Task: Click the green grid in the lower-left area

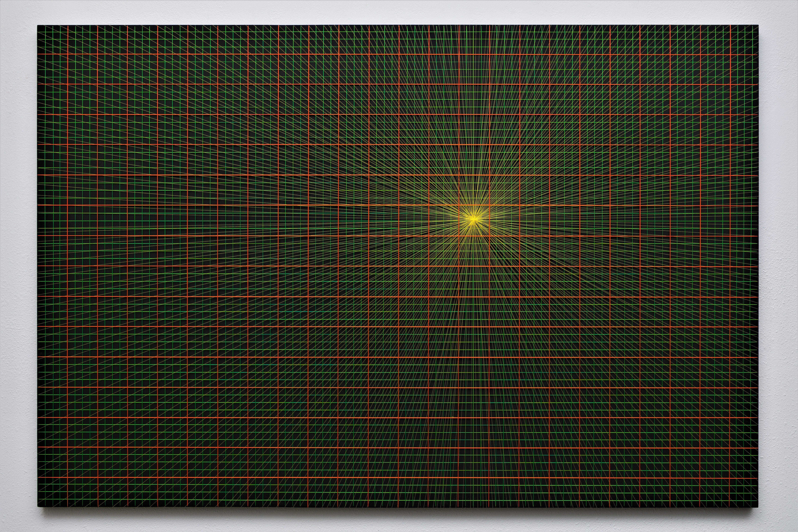Action: pos(142,433)
